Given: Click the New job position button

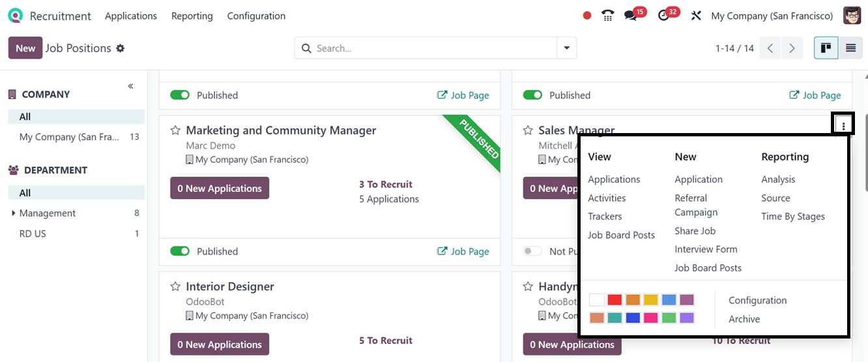Looking at the screenshot, I should (25, 48).
